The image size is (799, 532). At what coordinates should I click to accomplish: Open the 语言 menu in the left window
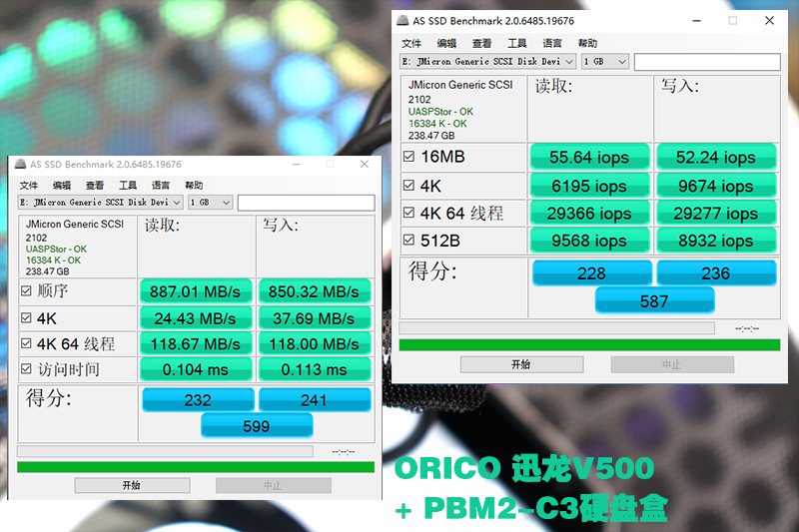[x=161, y=186]
